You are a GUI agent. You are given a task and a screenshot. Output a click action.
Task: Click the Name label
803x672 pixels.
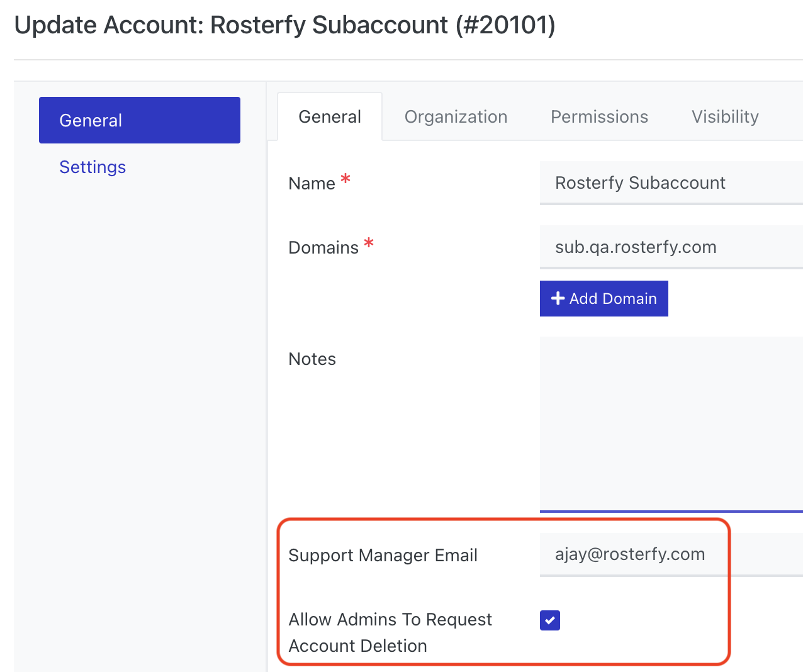click(x=312, y=184)
